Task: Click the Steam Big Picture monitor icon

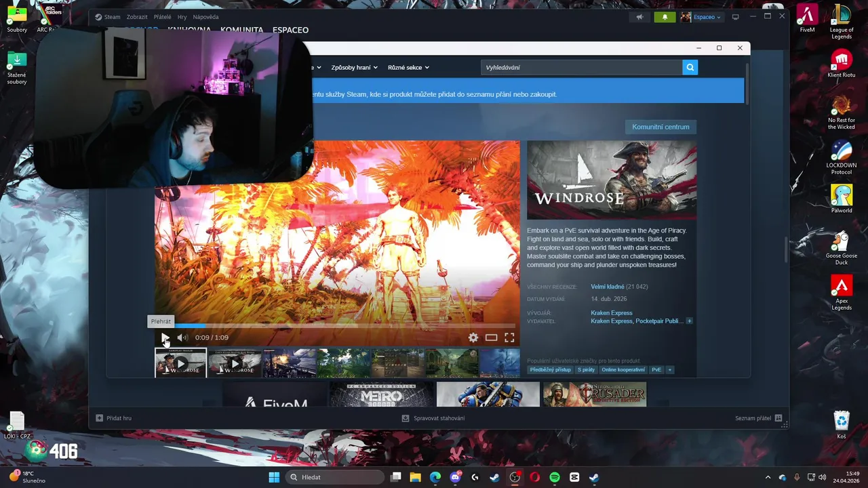Action: (x=735, y=17)
